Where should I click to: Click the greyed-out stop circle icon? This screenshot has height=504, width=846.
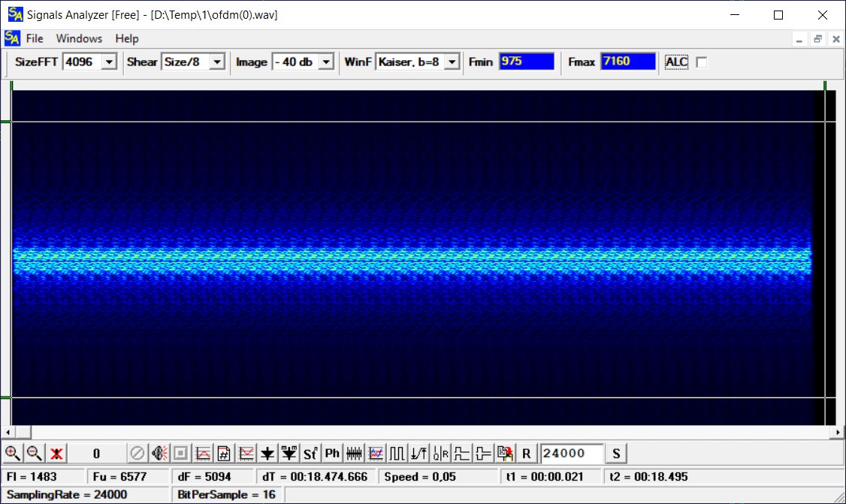click(137, 453)
